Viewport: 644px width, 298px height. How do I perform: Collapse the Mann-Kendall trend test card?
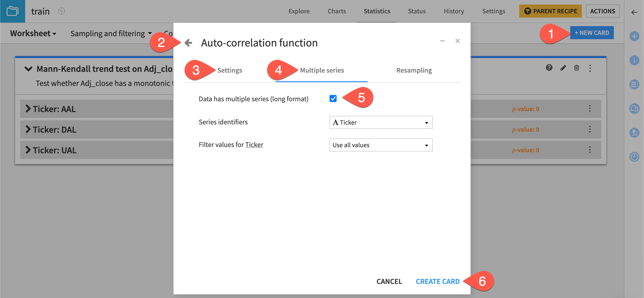[28, 69]
